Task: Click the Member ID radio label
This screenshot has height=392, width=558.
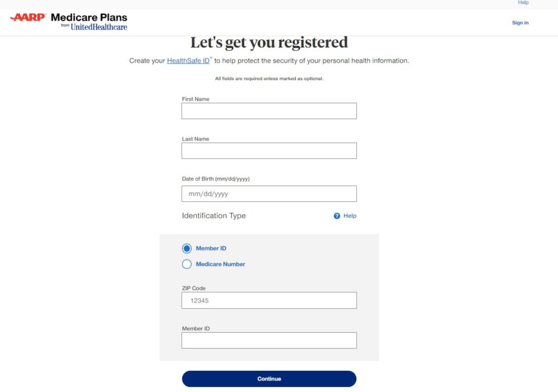Action: pyautogui.click(x=211, y=248)
